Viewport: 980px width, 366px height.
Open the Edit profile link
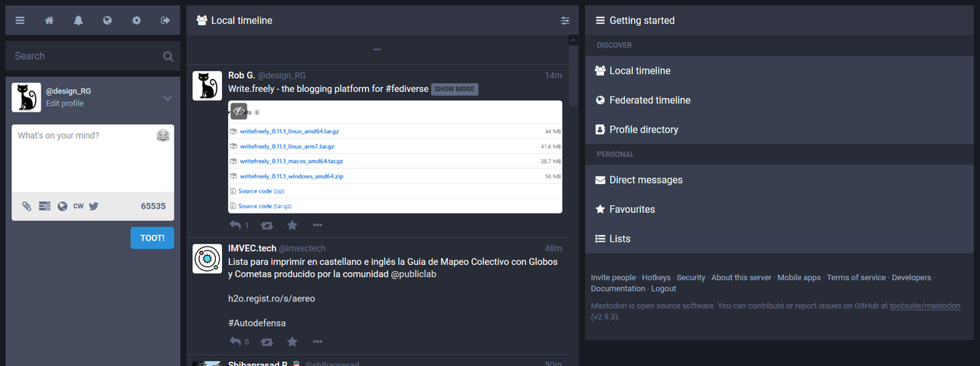pyautogui.click(x=65, y=103)
